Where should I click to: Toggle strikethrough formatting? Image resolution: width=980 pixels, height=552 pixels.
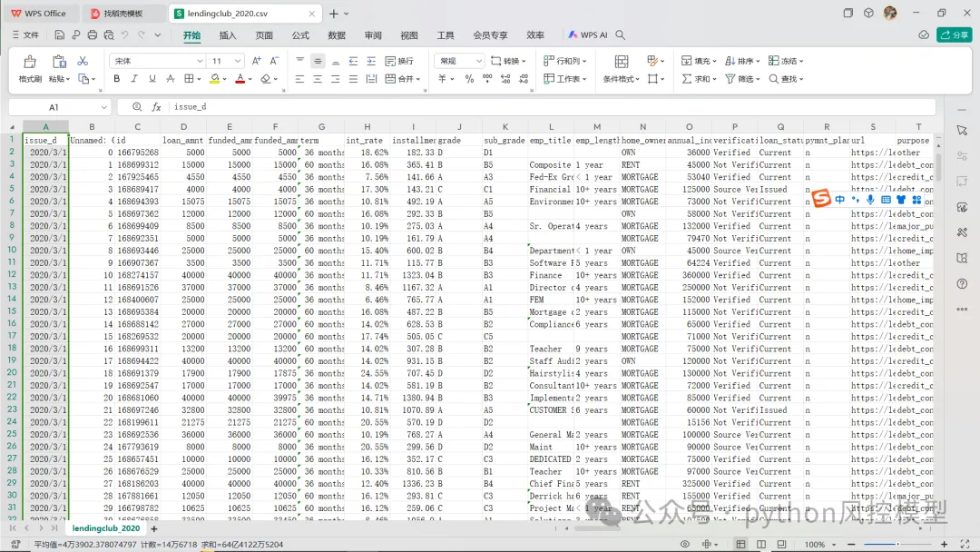tap(170, 79)
